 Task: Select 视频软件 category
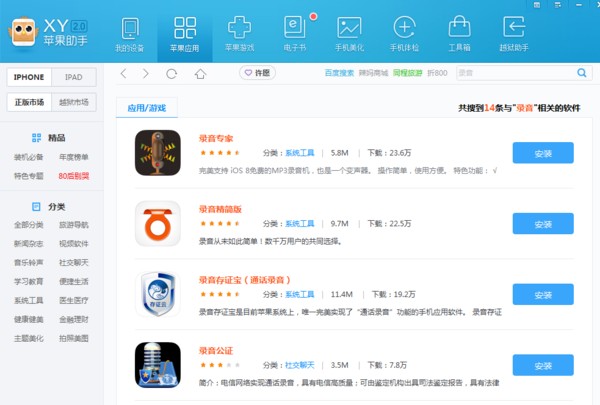point(74,243)
